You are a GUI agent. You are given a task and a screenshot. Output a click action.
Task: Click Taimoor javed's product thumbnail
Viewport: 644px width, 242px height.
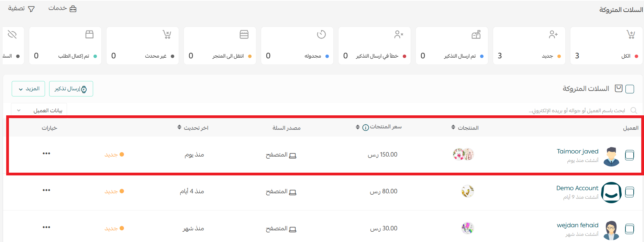464,154
